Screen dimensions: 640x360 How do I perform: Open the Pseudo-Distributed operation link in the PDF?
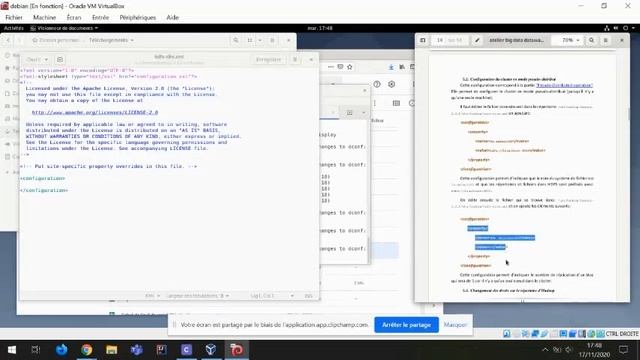click(x=564, y=85)
